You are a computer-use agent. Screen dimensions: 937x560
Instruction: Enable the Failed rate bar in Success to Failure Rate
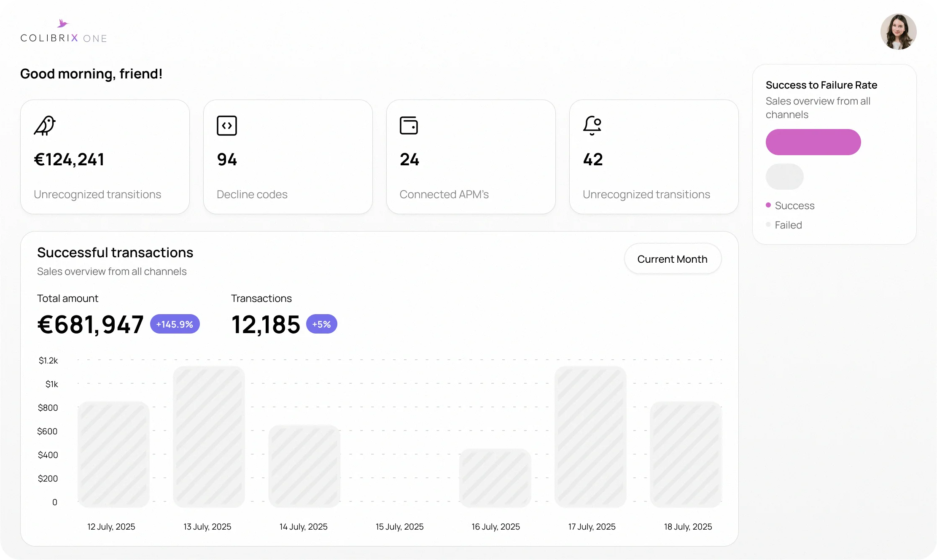coord(784,176)
